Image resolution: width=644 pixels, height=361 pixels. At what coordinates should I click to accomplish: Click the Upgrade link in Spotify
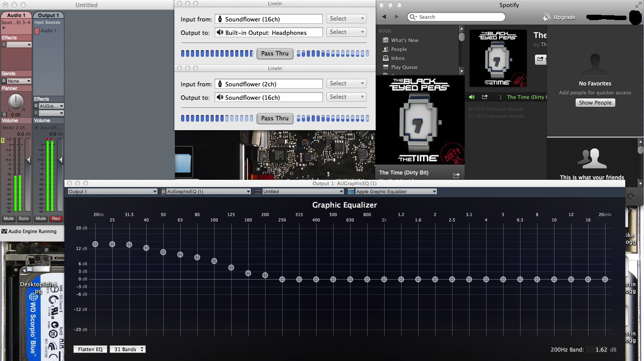click(x=564, y=17)
